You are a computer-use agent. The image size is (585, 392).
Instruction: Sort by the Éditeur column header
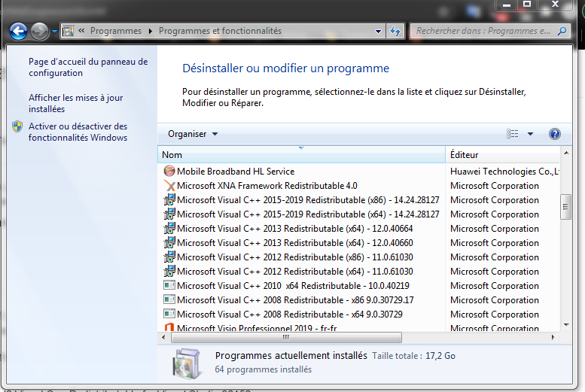click(502, 154)
